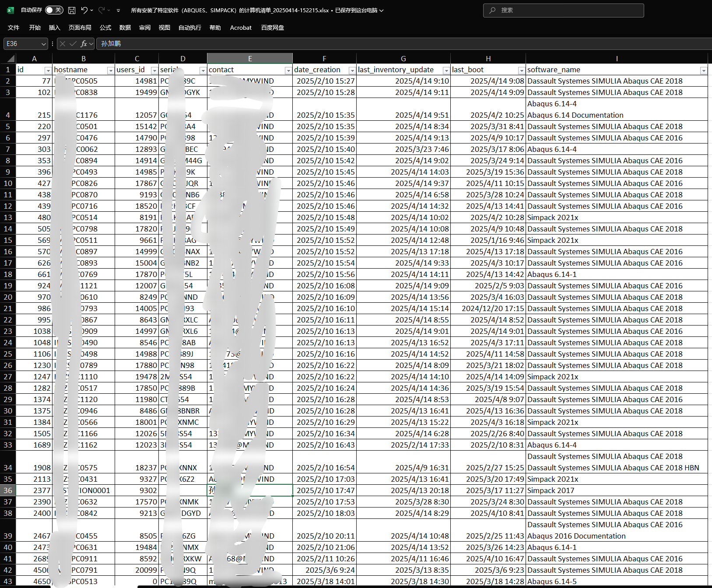Select row 4 header
Viewport: 712px width, 588px height.
(8, 109)
